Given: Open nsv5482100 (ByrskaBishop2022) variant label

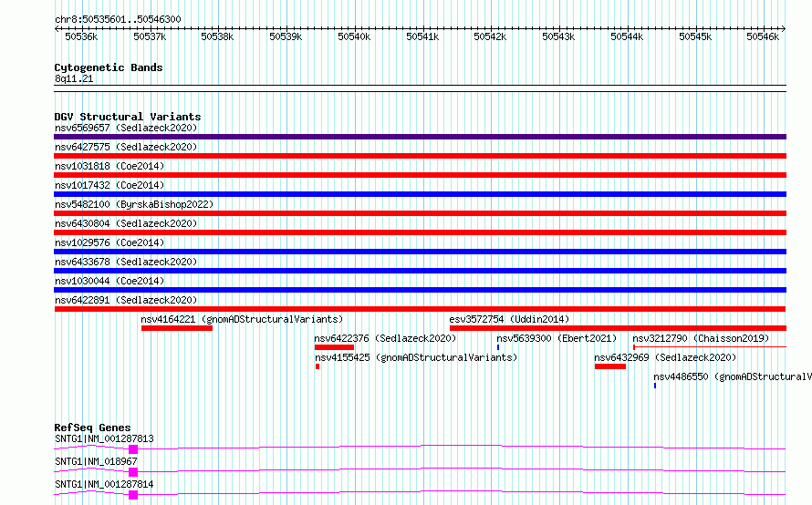Looking at the screenshot, I should click(x=134, y=204).
